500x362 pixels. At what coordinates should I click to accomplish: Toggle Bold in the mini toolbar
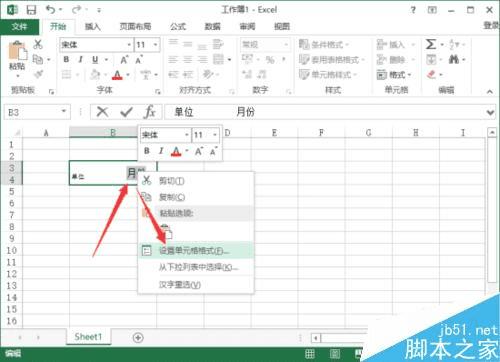tap(147, 151)
